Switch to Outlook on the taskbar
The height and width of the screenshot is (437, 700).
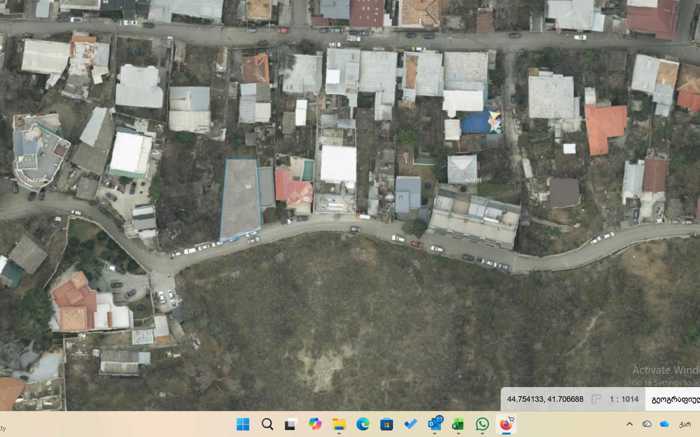pos(435,424)
